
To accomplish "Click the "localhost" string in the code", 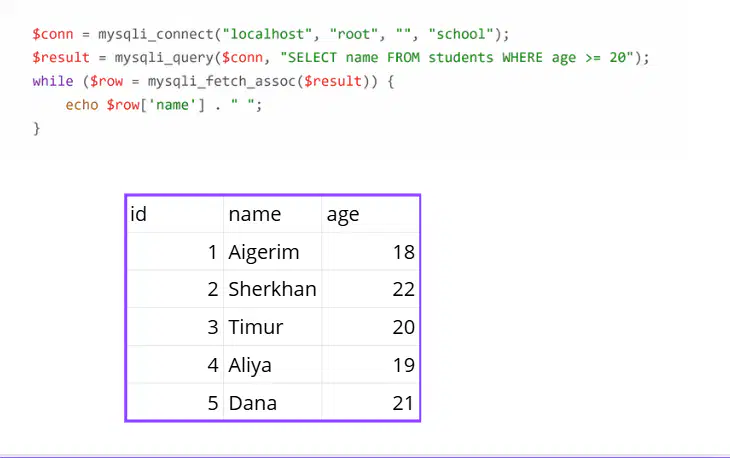I will (x=267, y=34).
